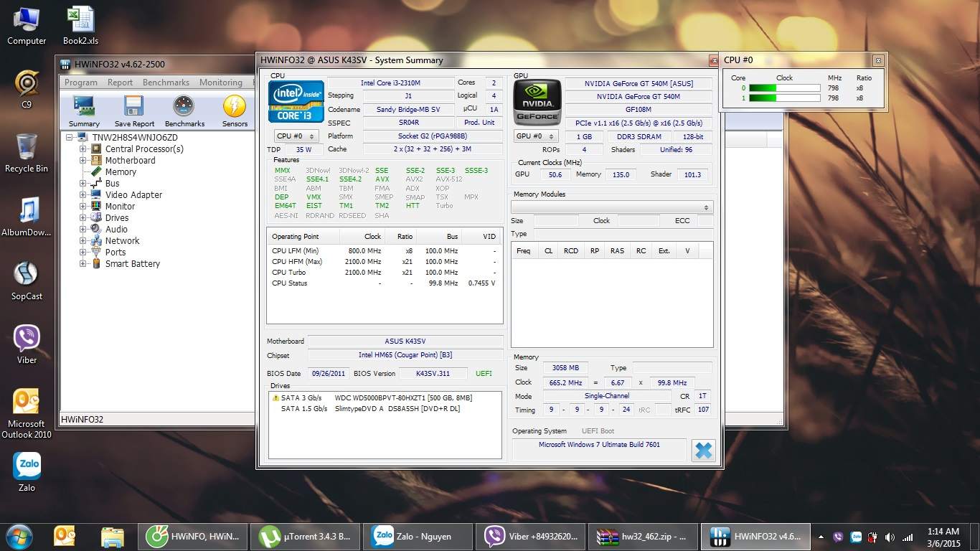The height and width of the screenshot is (551, 980).
Task: Show hidden tray icons arrow
Action: (821, 537)
